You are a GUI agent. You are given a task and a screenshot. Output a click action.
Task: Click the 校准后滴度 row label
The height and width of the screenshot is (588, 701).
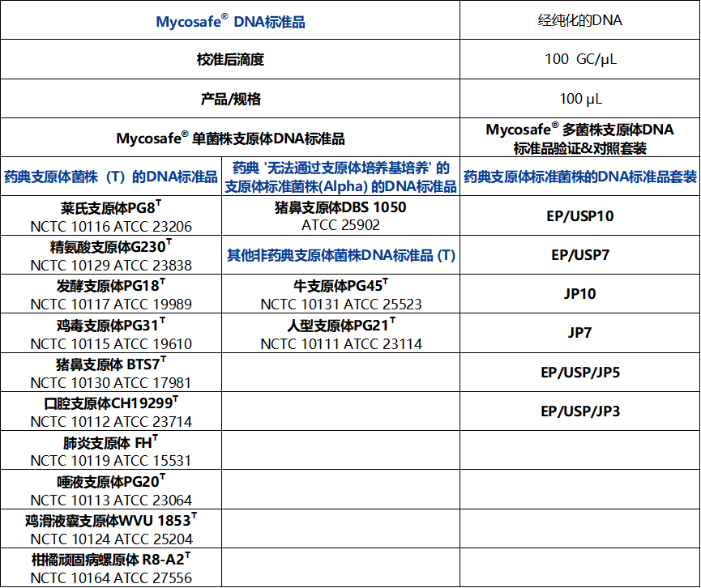pos(230,59)
